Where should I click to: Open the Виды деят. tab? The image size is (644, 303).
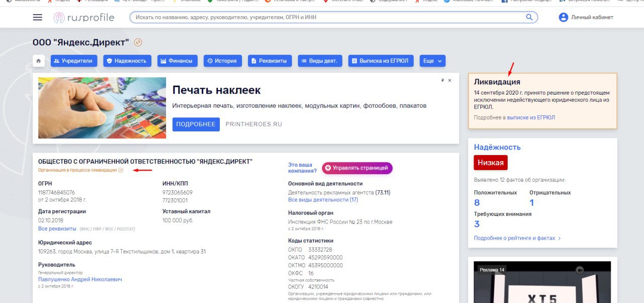[319, 61]
